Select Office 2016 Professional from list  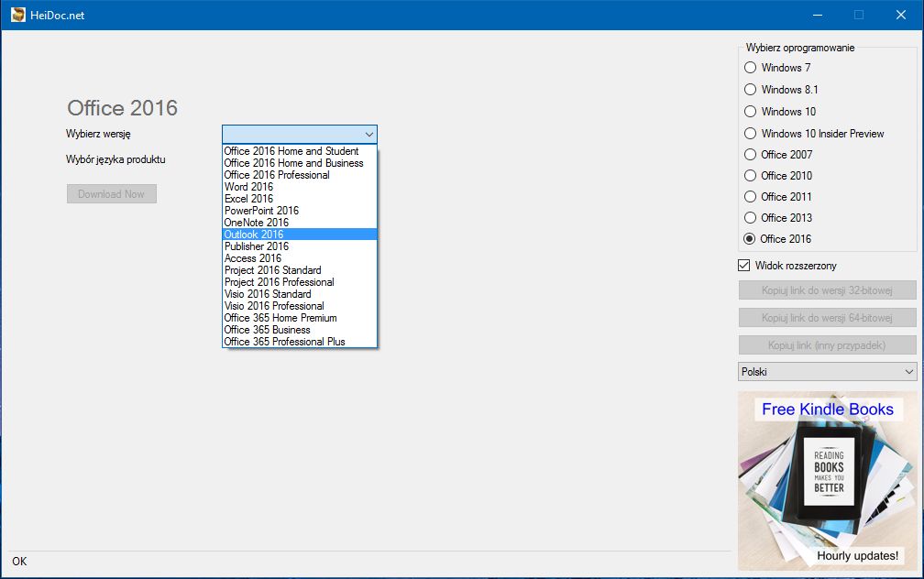coord(300,175)
